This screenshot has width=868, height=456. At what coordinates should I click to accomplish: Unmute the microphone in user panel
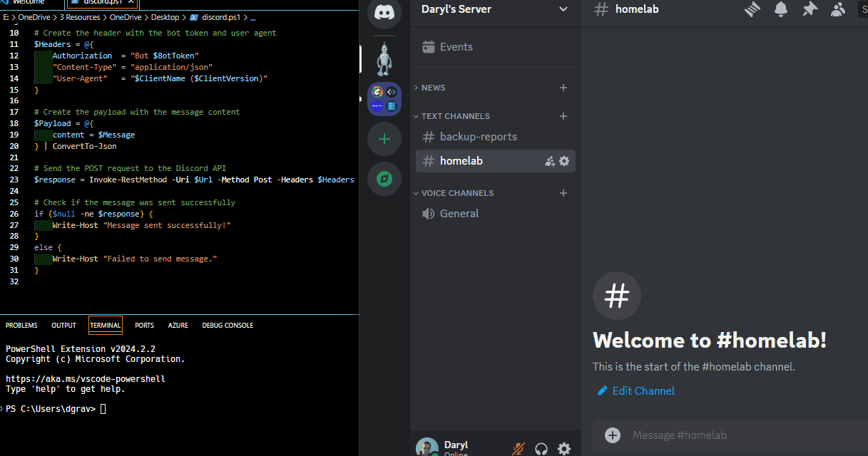pos(519,448)
